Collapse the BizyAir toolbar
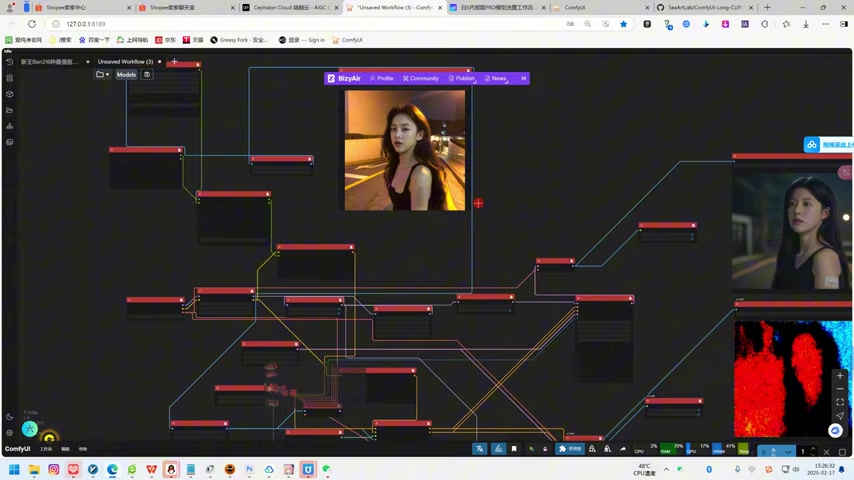 523,78
